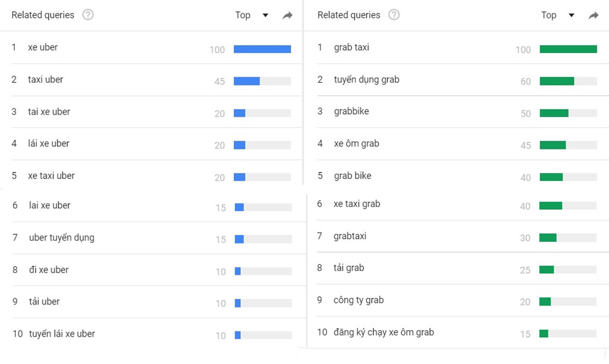Open the Top dropdown in Grab panel
The image size is (609, 364).
pos(558,15)
